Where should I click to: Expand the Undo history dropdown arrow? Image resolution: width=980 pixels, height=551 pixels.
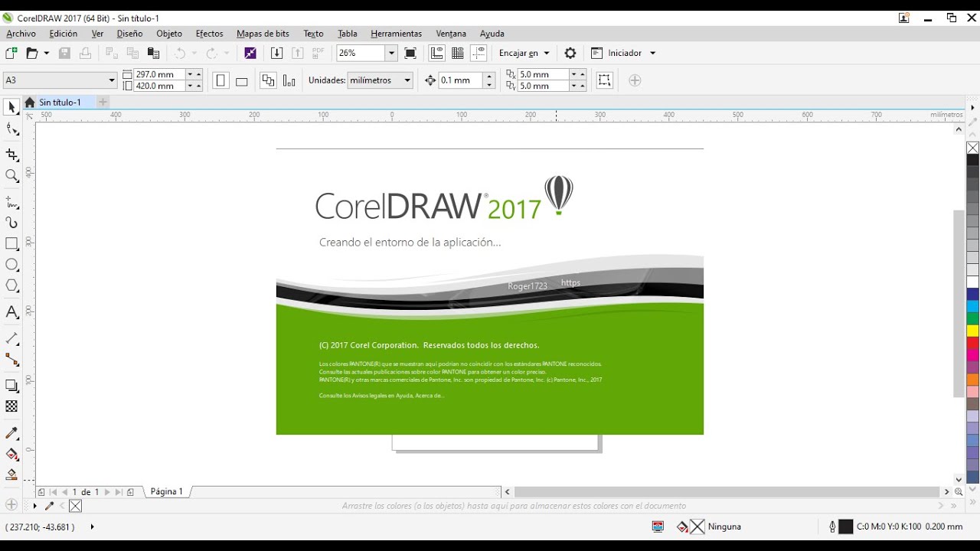[194, 53]
